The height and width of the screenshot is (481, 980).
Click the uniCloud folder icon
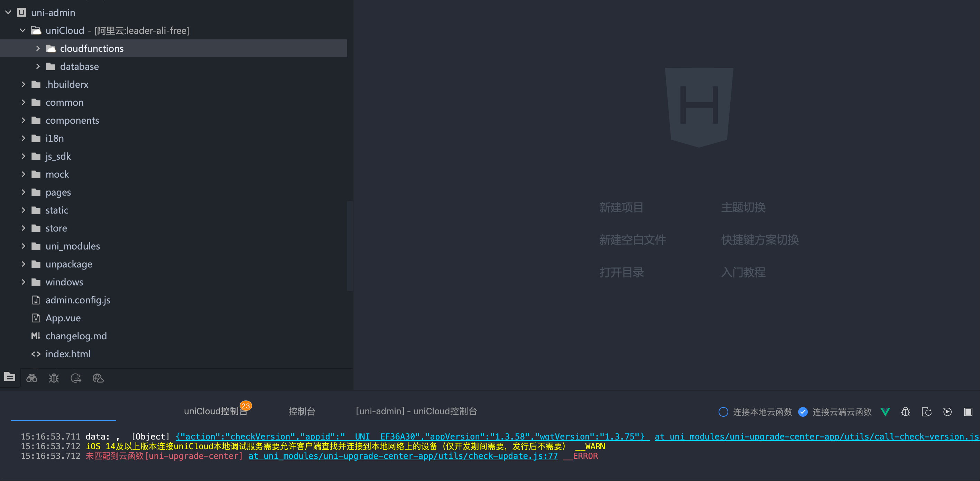coord(36,30)
